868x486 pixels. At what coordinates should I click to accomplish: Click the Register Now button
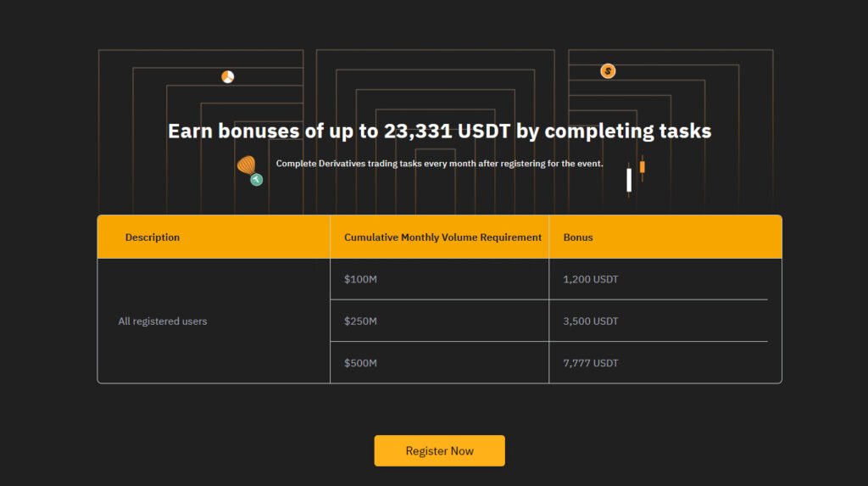440,450
